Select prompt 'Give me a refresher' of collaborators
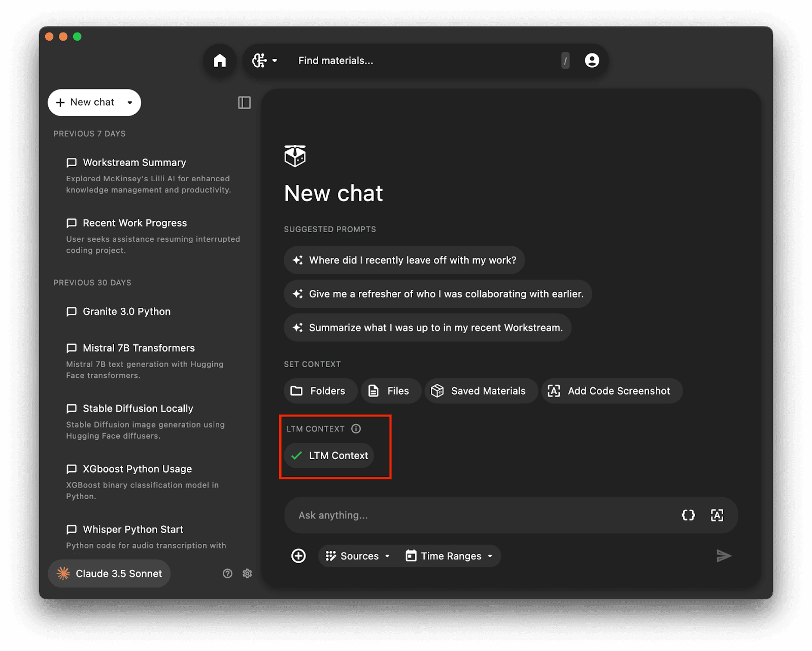812x651 pixels. point(437,294)
